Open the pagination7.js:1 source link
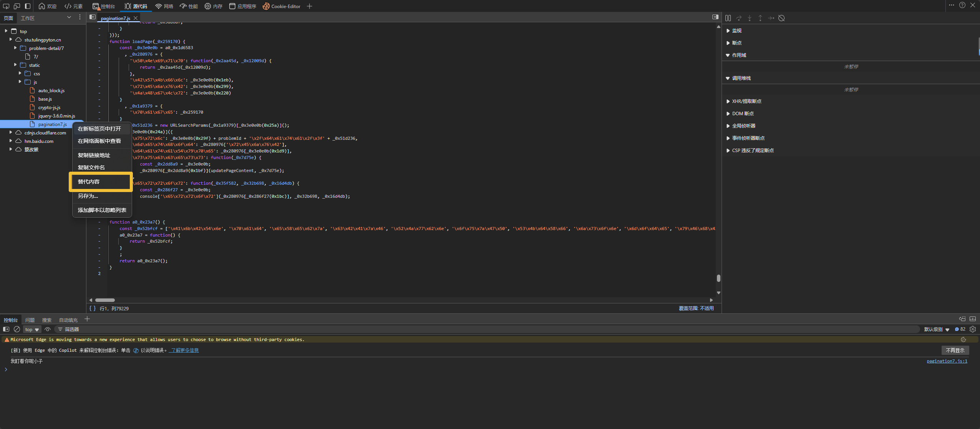The width and height of the screenshot is (980, 429). click(x=947, y=361)
